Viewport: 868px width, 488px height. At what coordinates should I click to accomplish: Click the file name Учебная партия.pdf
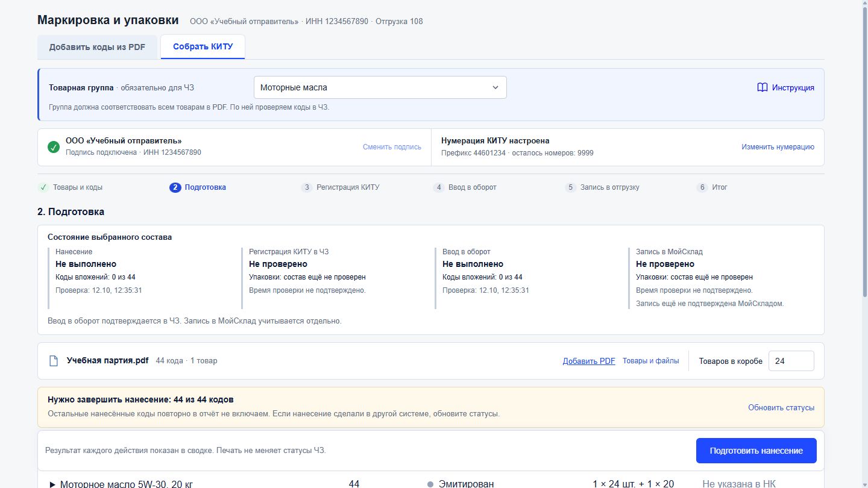pos(107,361)
